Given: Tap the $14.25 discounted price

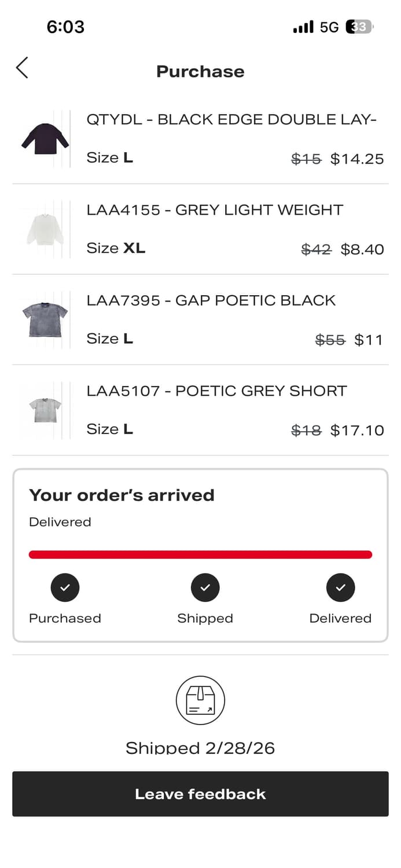Looking at the screenshot, I should [356, 159].
